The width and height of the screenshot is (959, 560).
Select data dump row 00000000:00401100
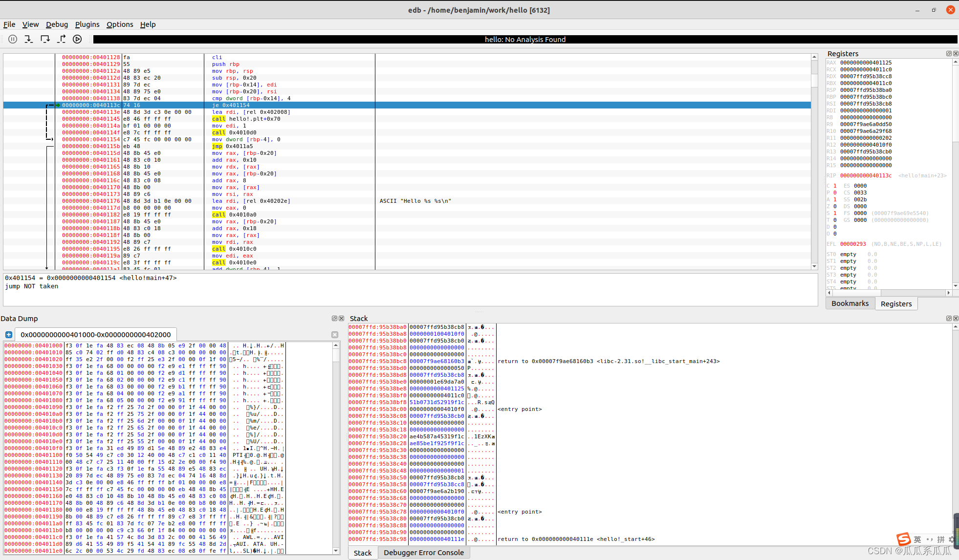point(34,455)
